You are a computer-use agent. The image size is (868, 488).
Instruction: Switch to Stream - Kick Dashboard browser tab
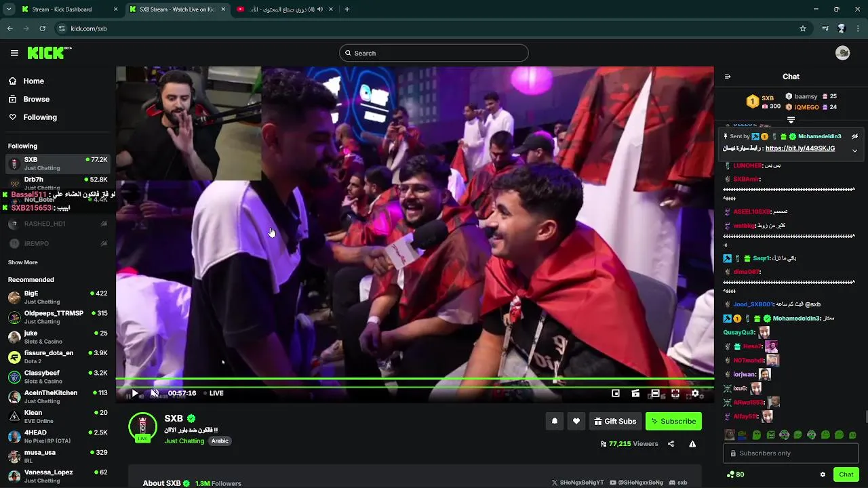pyautogui.click(x=69, y=9)
